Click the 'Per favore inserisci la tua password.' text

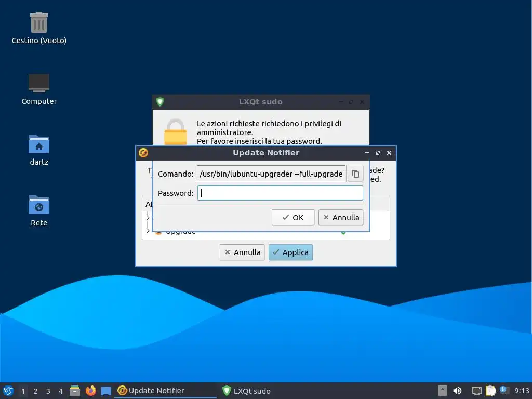(x=259, y=141)
